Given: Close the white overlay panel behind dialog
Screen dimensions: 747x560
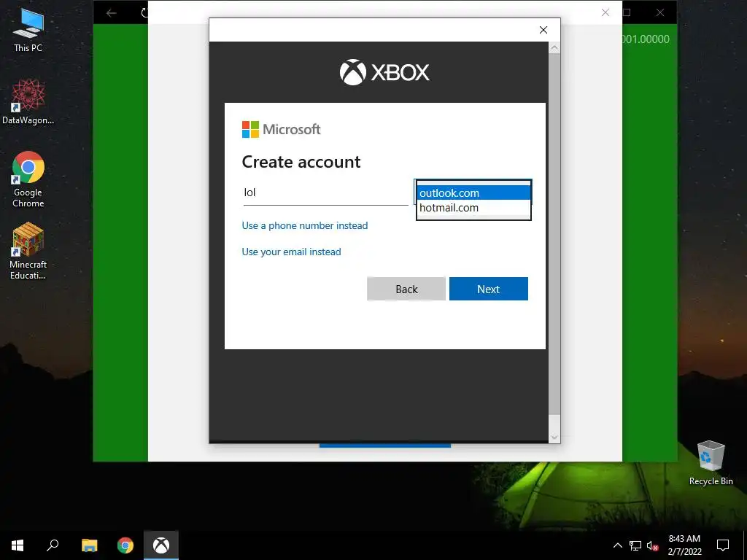Looking at the screenshot, I should coord(605,13).
